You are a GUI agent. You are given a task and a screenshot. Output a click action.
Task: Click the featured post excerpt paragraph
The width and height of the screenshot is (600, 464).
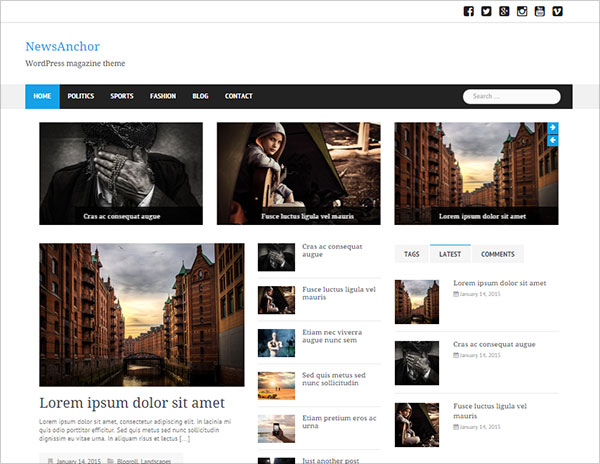135,430
